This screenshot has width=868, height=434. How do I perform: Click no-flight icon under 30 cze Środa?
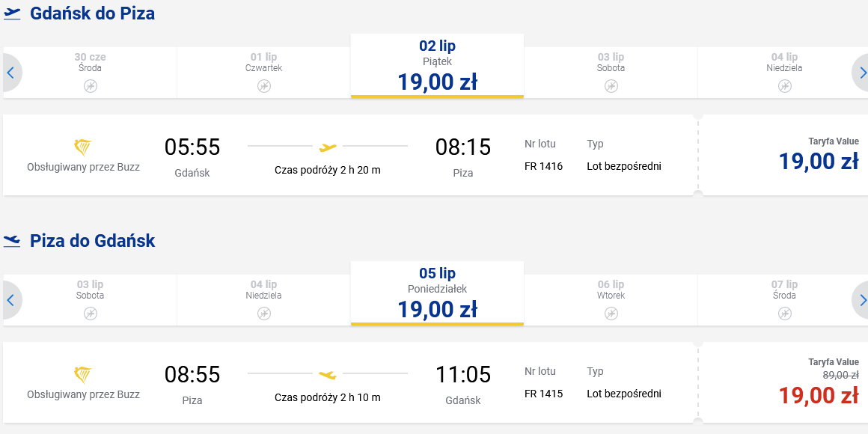click(91, 86)
